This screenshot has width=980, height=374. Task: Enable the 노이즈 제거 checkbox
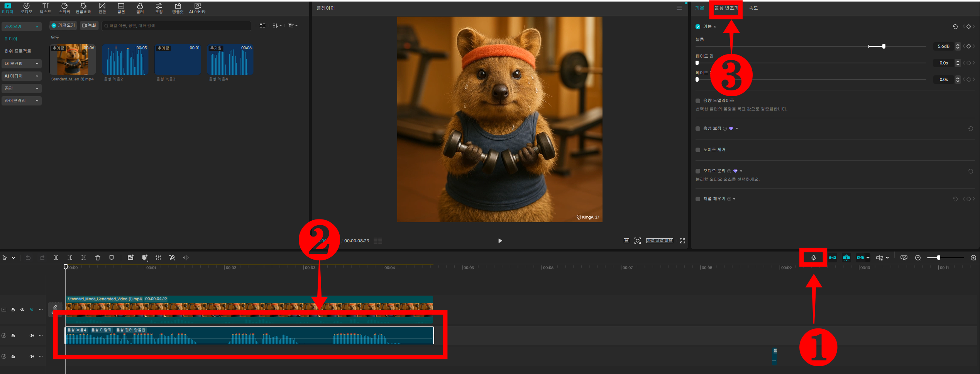(x=698, y=150)
